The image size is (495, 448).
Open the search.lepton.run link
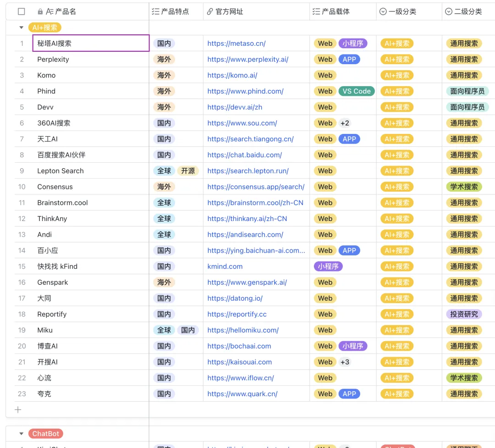[248, 171]
